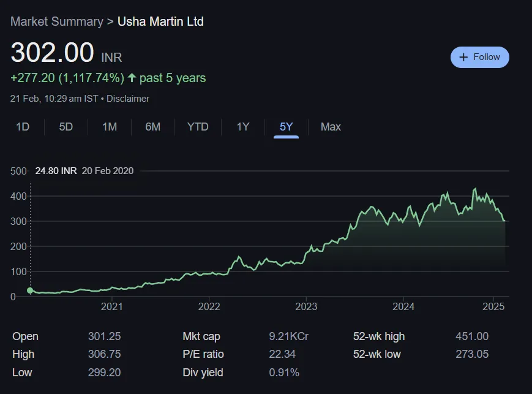Click the 52-wk high label
The height and width of the screenshot is (394, 532).
[x=378, y=336]
